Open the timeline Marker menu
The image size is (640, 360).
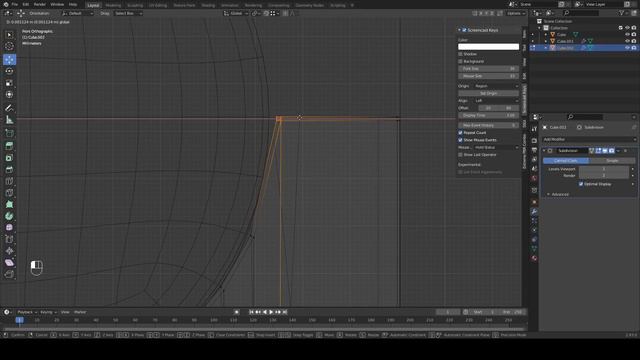point(80,312)
